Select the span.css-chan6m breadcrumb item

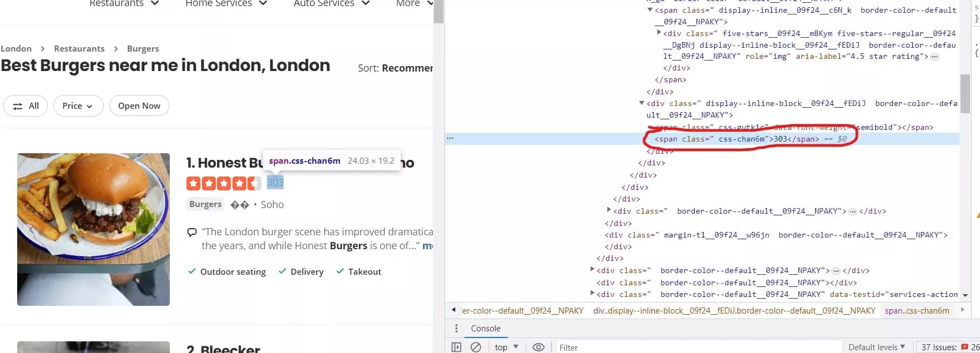point(917,311)
